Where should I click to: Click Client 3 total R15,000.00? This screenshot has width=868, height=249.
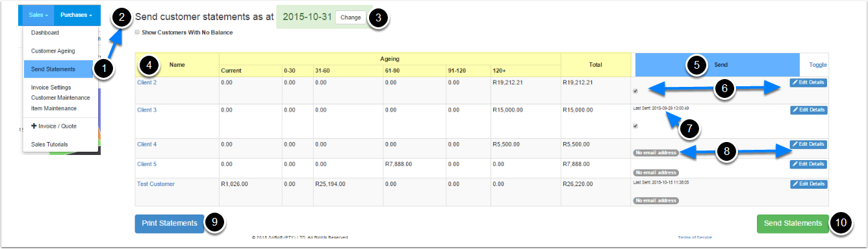click(578, 110)
